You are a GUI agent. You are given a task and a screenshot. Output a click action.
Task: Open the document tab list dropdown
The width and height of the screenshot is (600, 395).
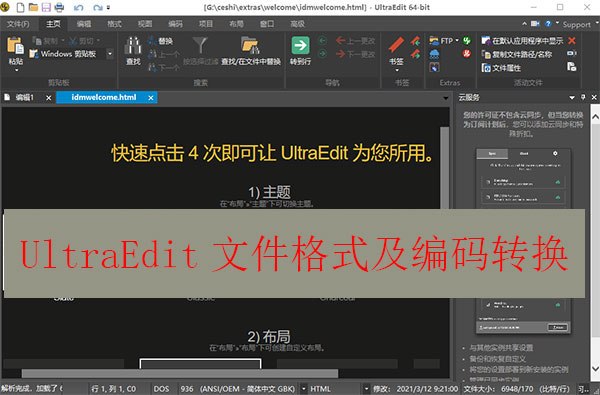[x=445, y=98]
